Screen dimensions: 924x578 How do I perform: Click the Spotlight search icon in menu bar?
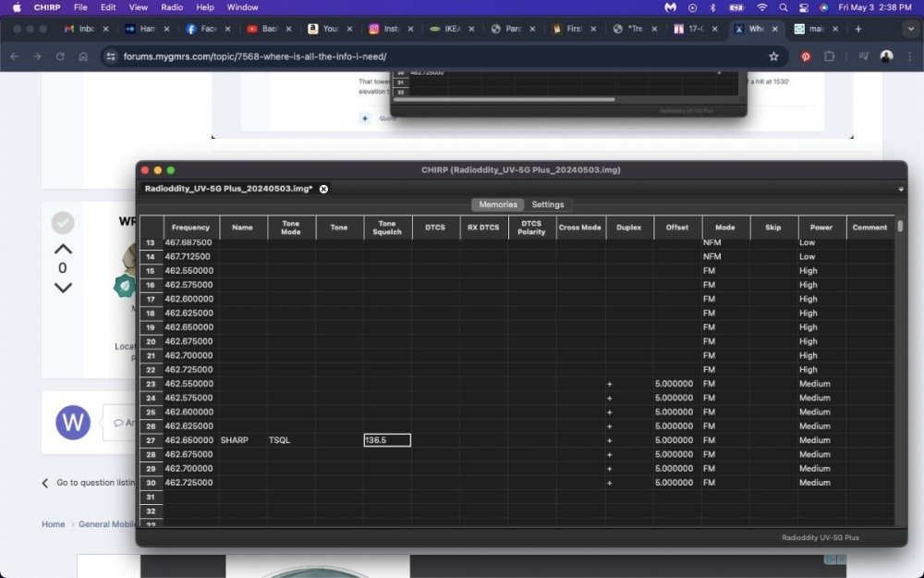click(783, 7)
